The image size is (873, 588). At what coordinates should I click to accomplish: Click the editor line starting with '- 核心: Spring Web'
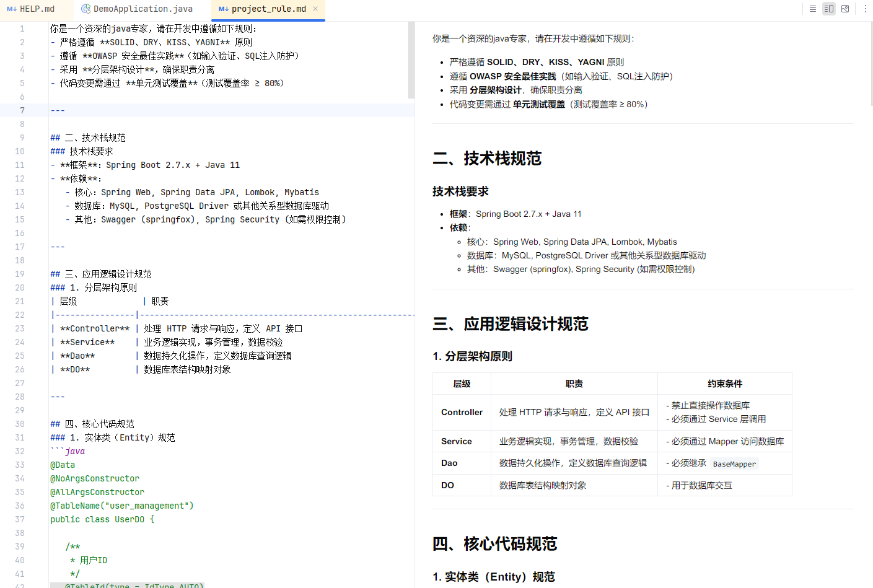(x=192, y=192)
